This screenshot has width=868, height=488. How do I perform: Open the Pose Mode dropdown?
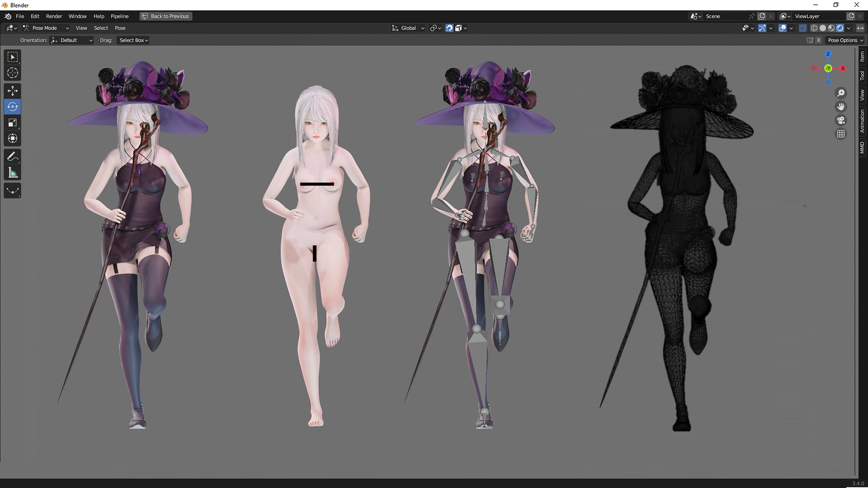(x=46, y=28)
